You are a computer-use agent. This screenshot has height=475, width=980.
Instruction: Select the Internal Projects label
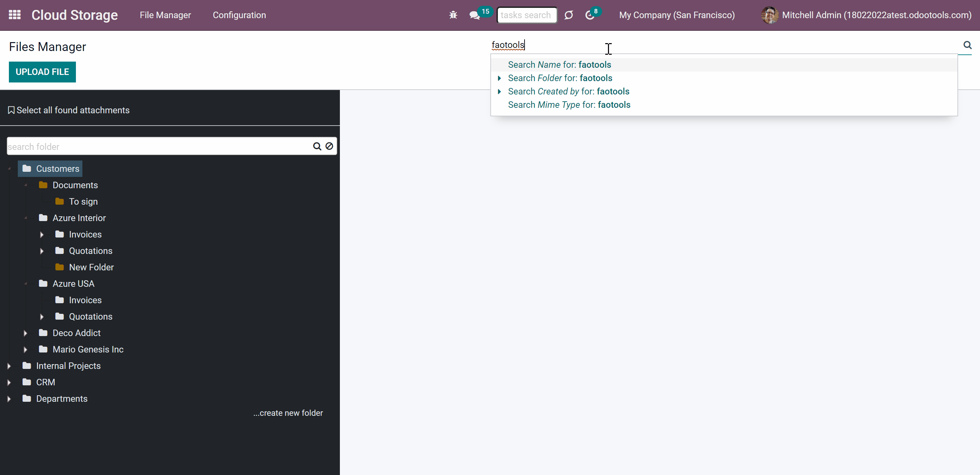coord(68,365)
